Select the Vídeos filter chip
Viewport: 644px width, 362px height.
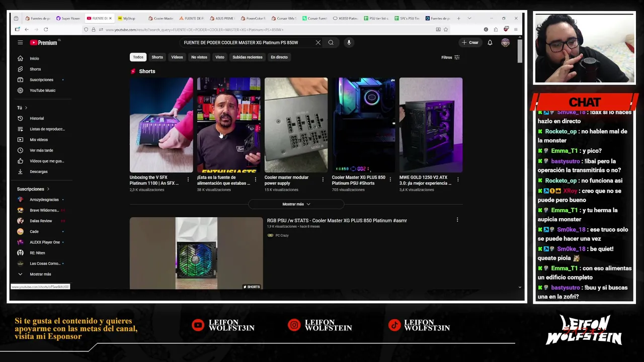[x=177, y=57]
